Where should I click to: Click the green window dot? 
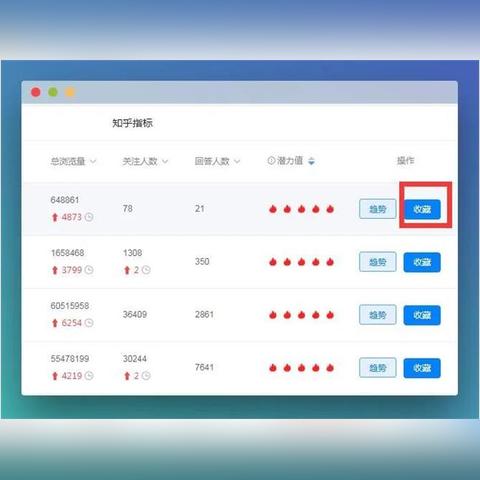click(x=53, y=92)
